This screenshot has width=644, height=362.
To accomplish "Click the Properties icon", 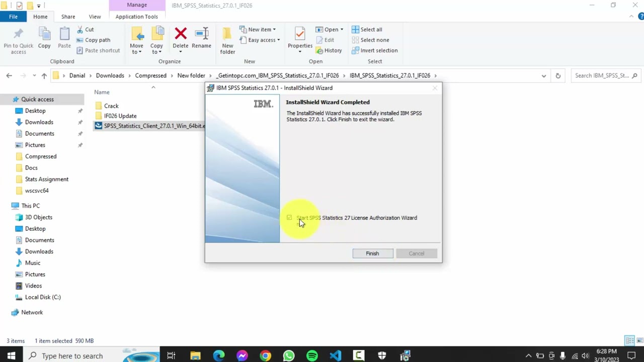I will click(x=300, y=34).
